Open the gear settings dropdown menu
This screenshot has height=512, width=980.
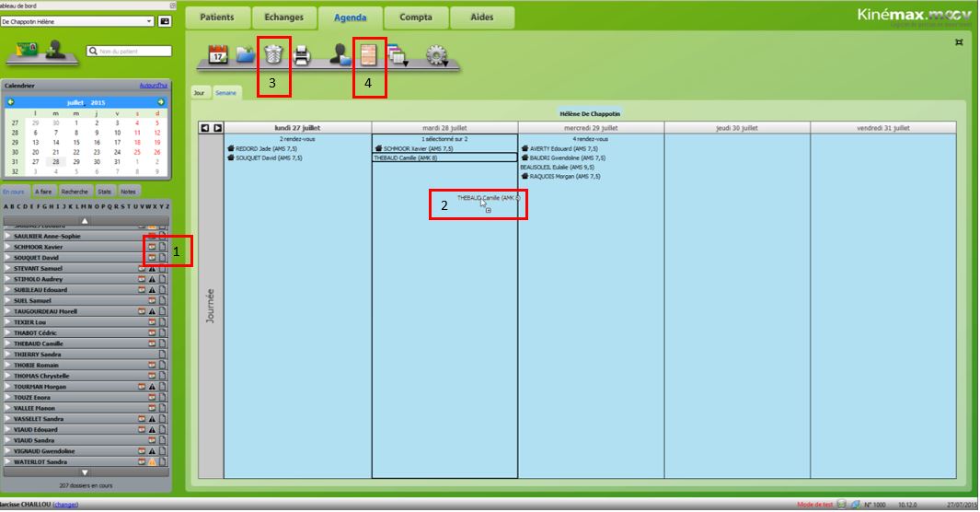coord(435,57)
